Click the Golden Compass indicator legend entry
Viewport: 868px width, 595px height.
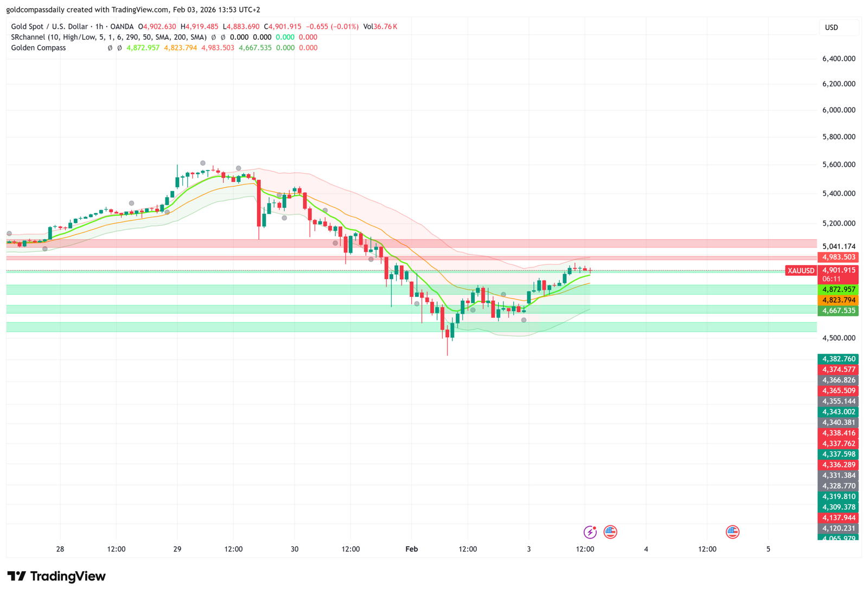coord(38,48)
